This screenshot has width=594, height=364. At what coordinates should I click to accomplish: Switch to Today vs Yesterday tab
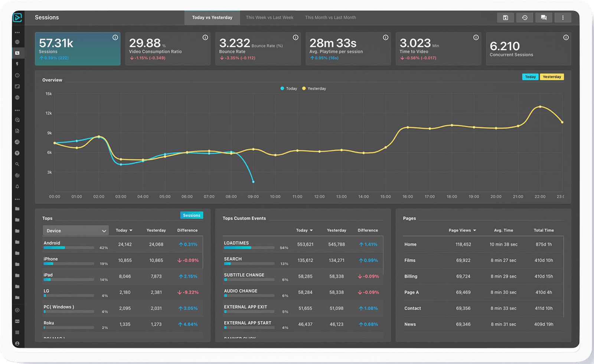point(212,17)
